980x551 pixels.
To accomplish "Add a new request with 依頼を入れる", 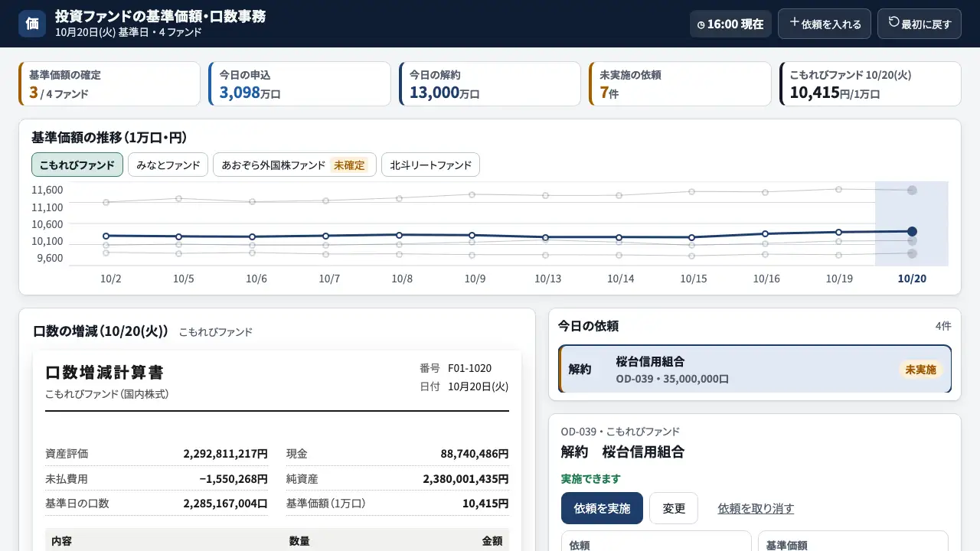I will 825,24.
